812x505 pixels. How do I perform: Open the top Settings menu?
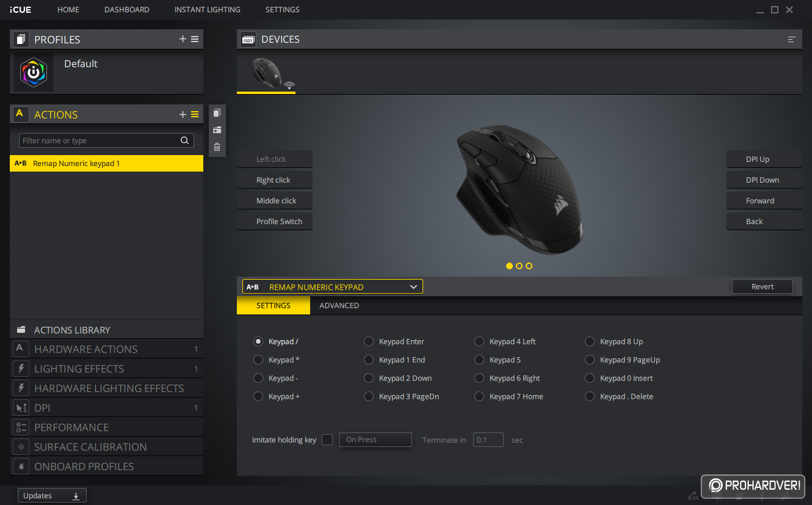283,10
